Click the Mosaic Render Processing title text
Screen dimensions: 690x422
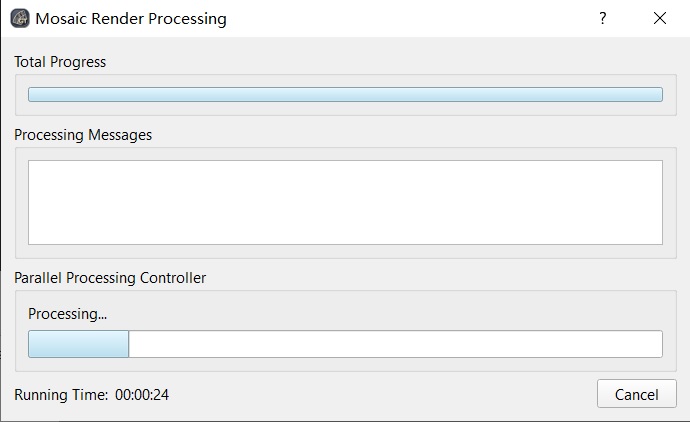pyautogui.click(x=131, y=18)
